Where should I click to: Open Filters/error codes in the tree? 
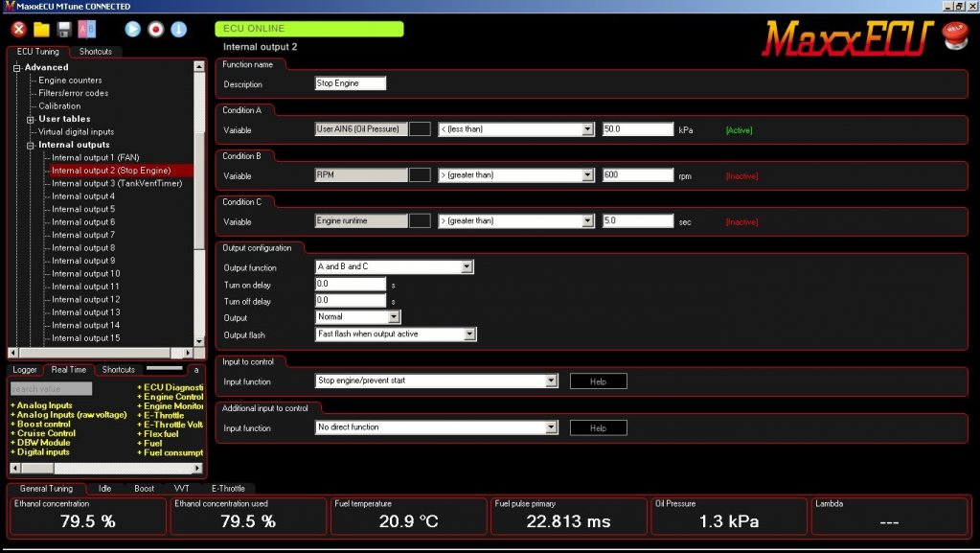73,93
